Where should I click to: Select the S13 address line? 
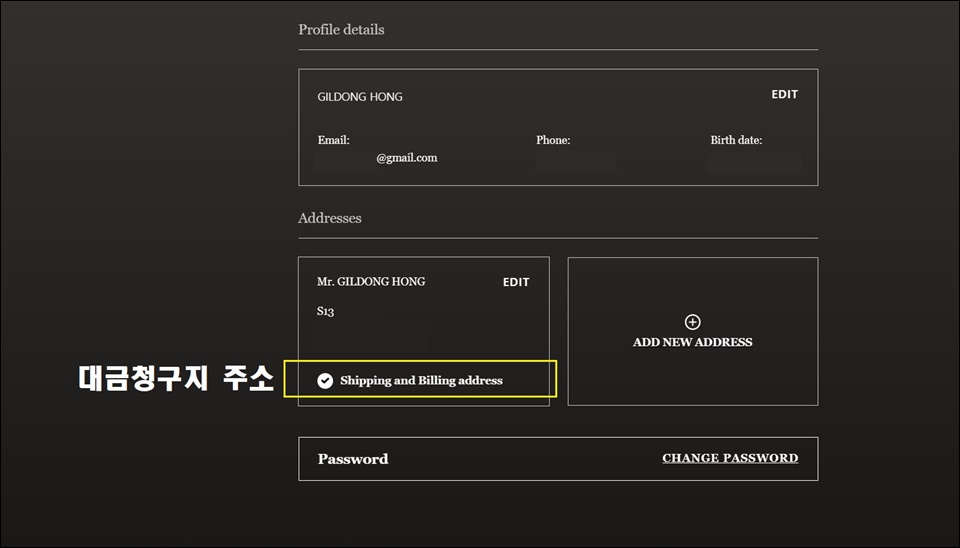pyautogui.click(x=325, y=311)
